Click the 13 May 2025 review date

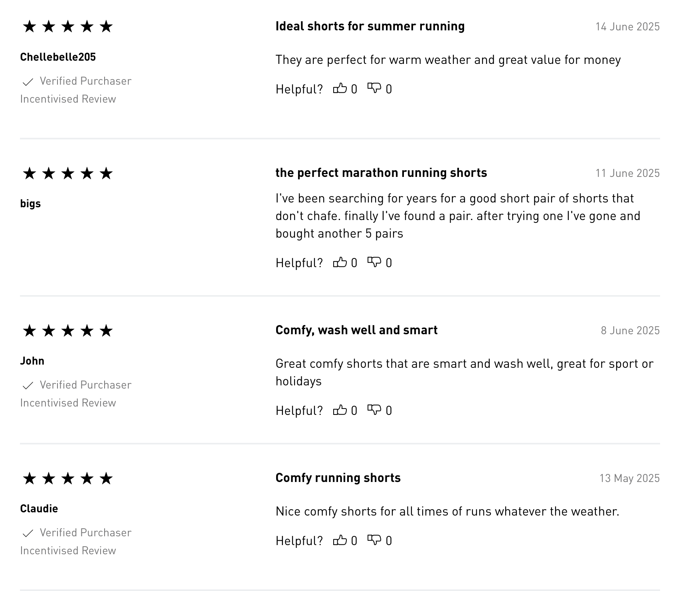click(x=629, y=478)
